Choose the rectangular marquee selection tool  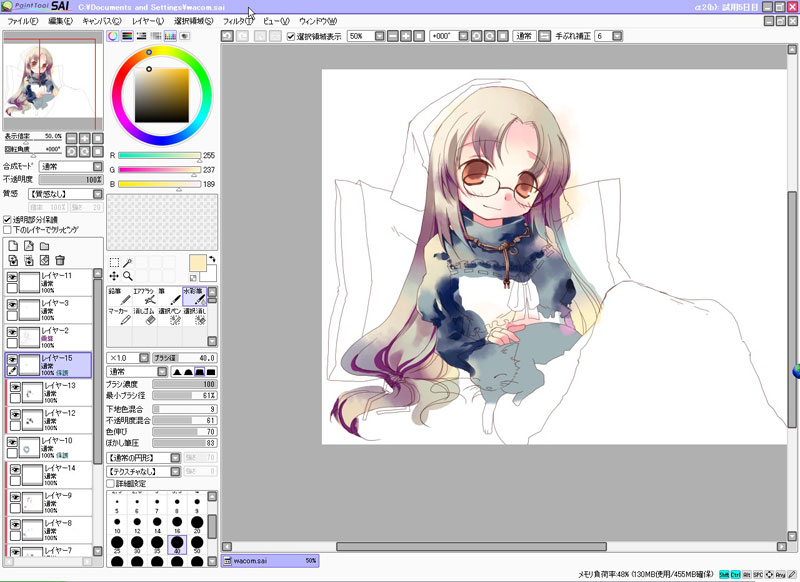(114, 262)
